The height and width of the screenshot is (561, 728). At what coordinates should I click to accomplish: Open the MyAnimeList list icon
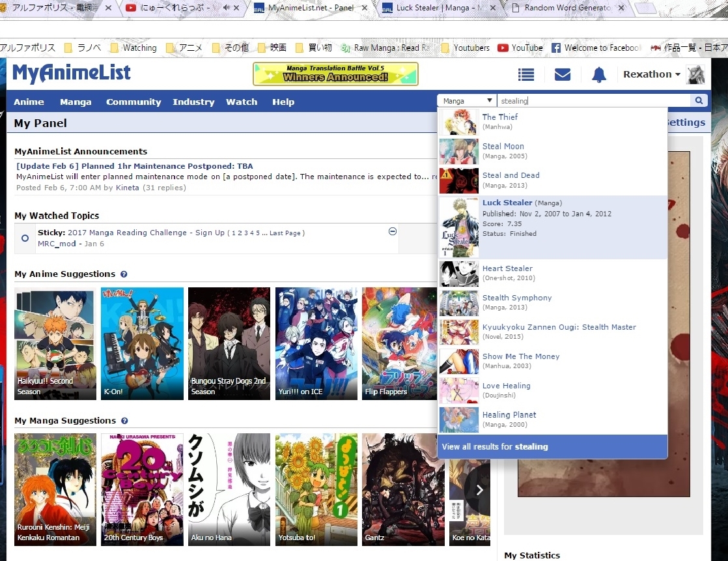point(525,74)
